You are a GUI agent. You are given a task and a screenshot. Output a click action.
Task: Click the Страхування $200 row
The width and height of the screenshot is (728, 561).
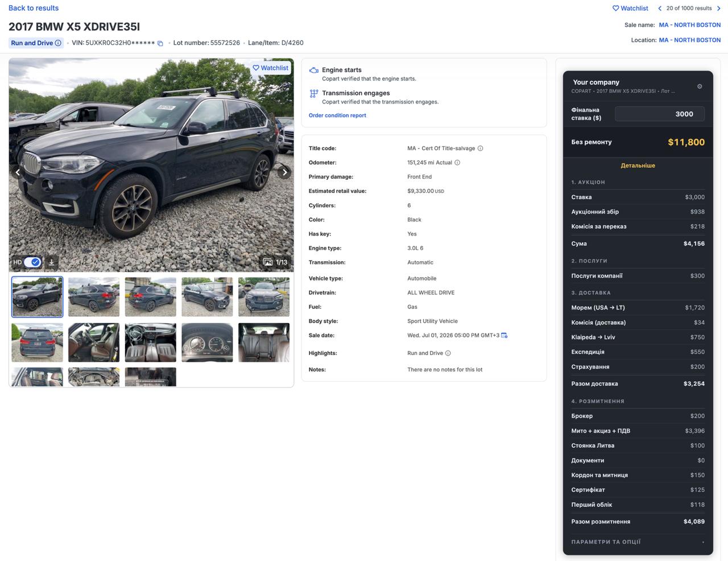(638, 367)
